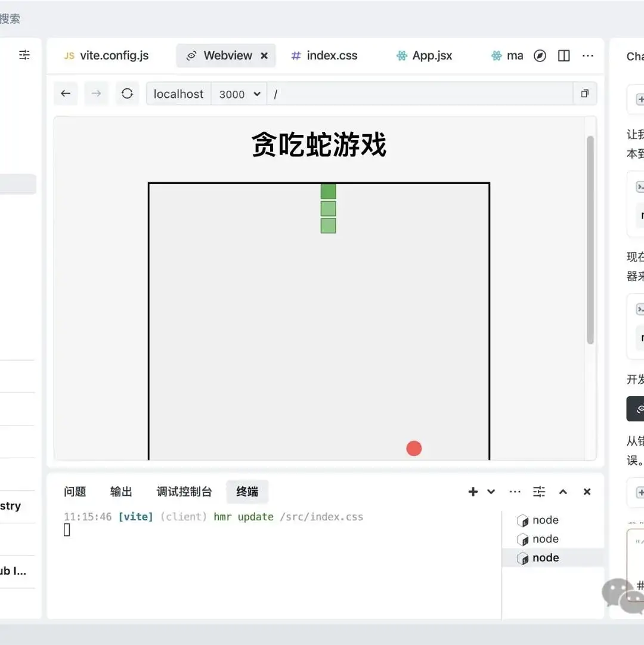Open preview in external browser via compass icon
The image size is (644, 645).
pos(540,55)
